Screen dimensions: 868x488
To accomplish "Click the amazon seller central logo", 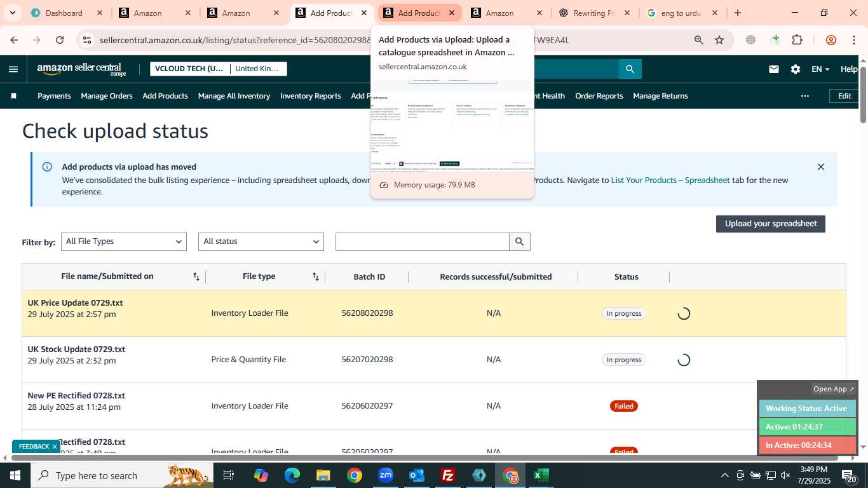I will 81,69.
